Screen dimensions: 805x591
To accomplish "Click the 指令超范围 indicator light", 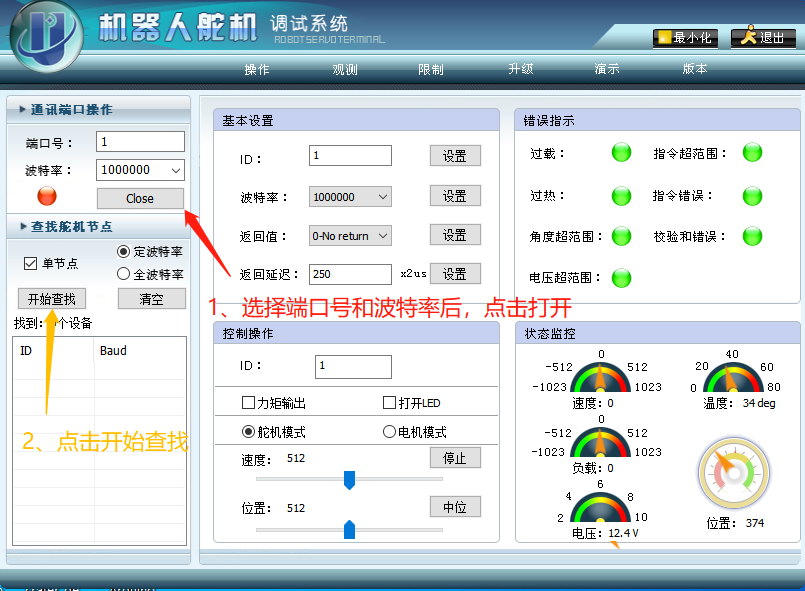I will [752, 152].
